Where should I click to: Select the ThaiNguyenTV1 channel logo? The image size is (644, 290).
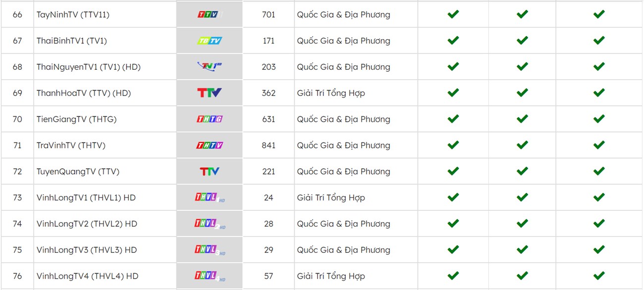pyautogui.click(x=210, y=67)
